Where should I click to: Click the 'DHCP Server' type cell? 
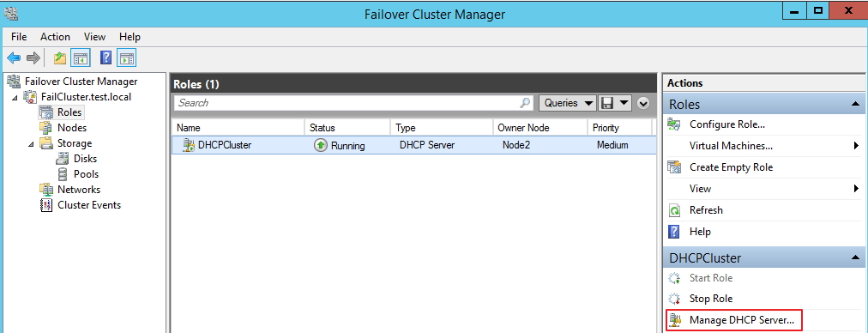(427, 146)
